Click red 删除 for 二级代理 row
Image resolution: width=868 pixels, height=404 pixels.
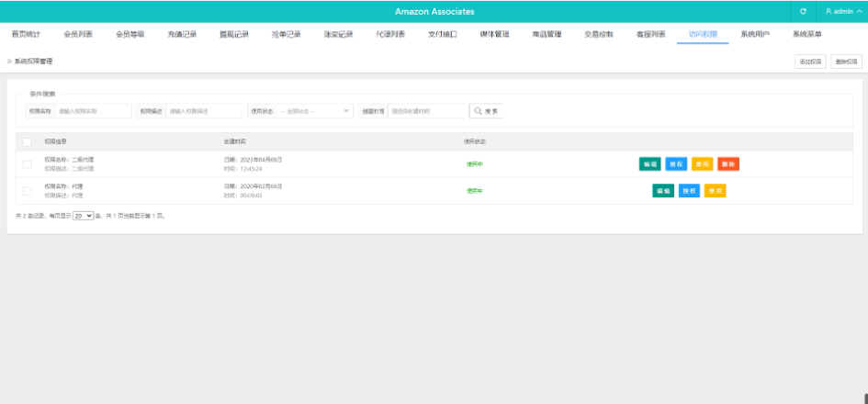728,164
